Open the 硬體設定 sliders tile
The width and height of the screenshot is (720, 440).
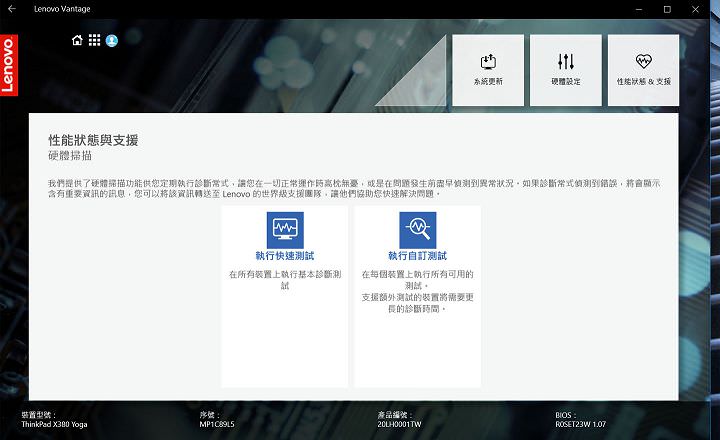tap(565, 70)
